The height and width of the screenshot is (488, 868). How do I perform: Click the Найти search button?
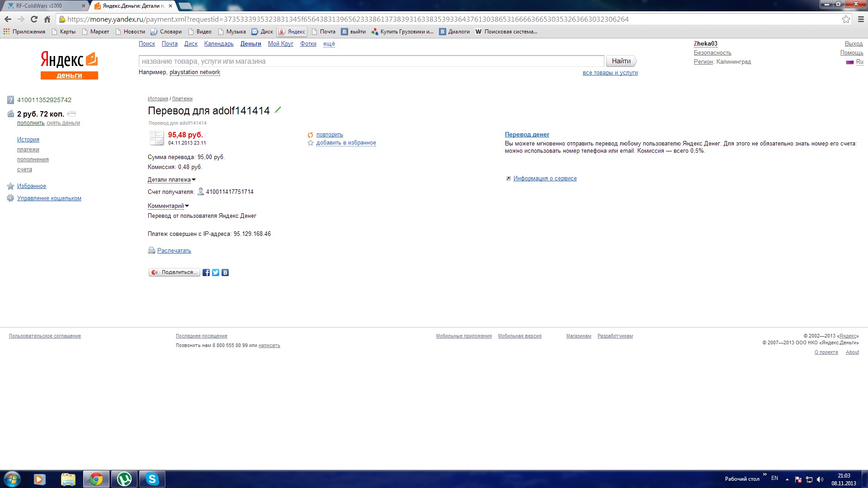coord(621,61)
